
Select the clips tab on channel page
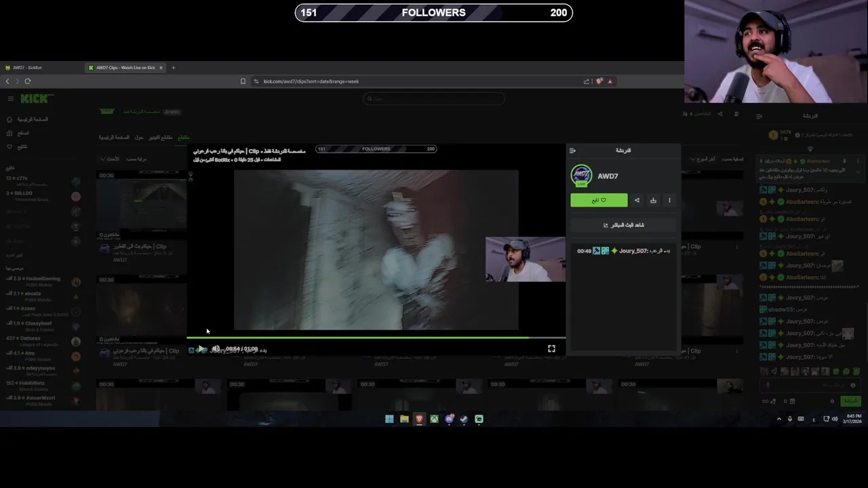(x=183, y=138)
